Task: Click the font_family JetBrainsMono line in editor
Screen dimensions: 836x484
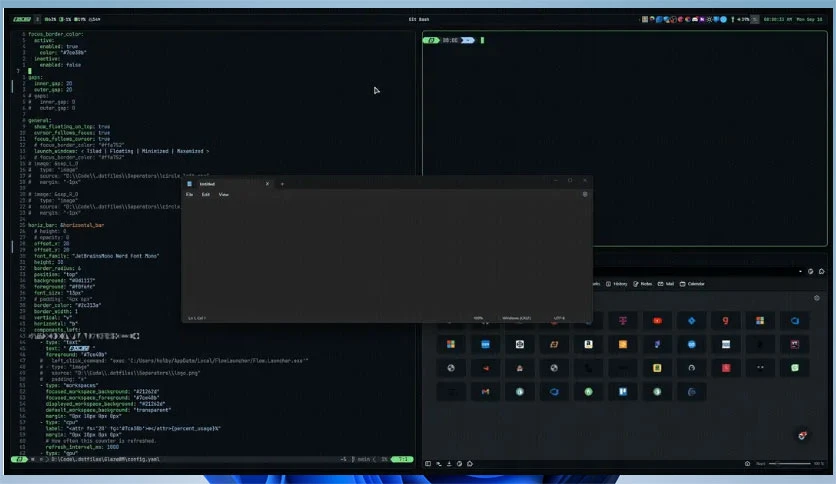Action: coord(97,256)
